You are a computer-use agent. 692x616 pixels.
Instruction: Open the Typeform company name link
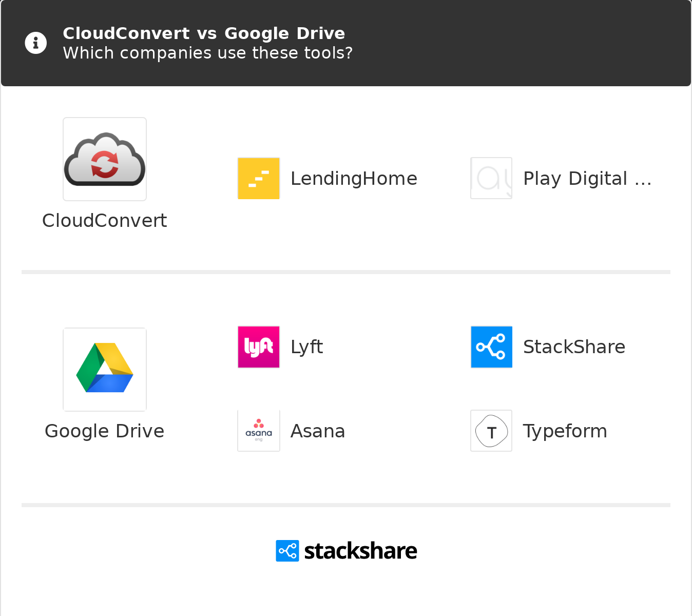pos(565,431)
